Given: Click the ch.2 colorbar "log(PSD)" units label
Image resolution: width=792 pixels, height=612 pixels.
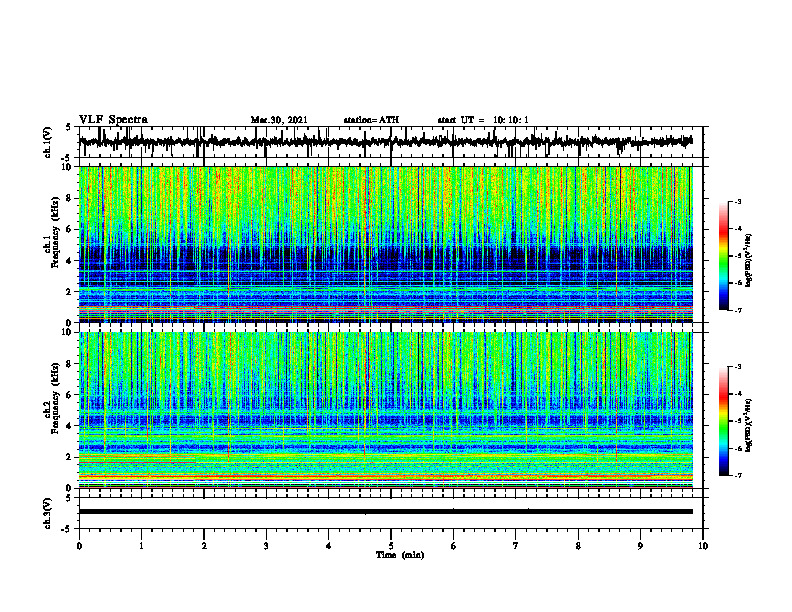Looking at the screenshot, I should [749, 425].
